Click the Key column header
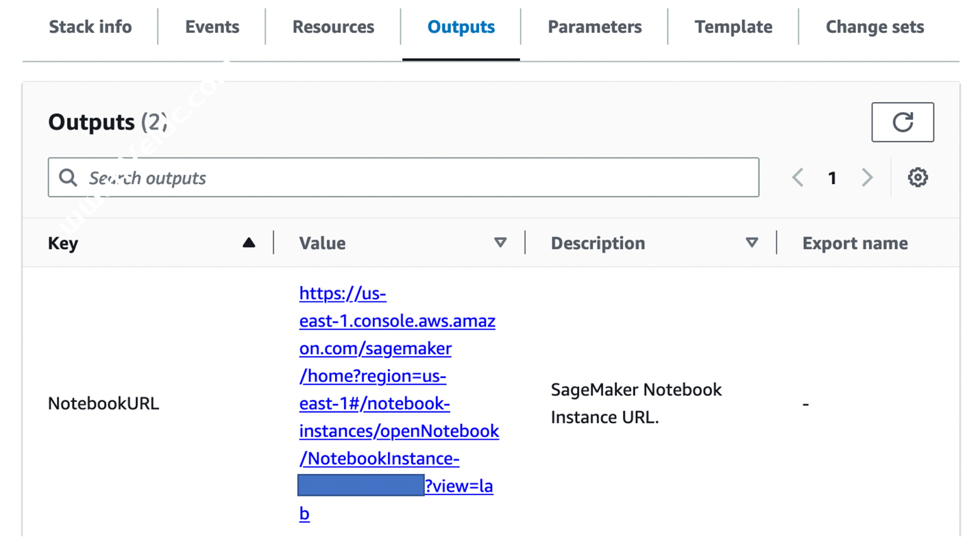 click(63, 243)
